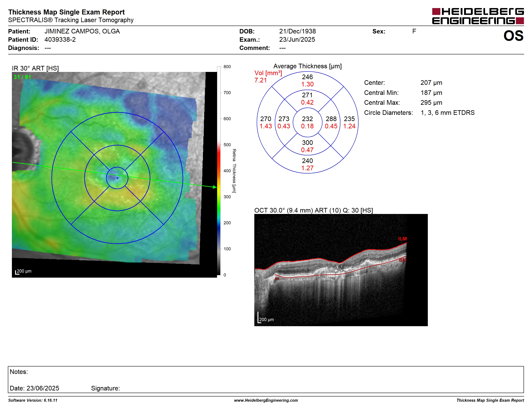The width and height of the screenshot is (532, 411).
Task: Click the OS eye indicator
Action: [x=513, y=36]
